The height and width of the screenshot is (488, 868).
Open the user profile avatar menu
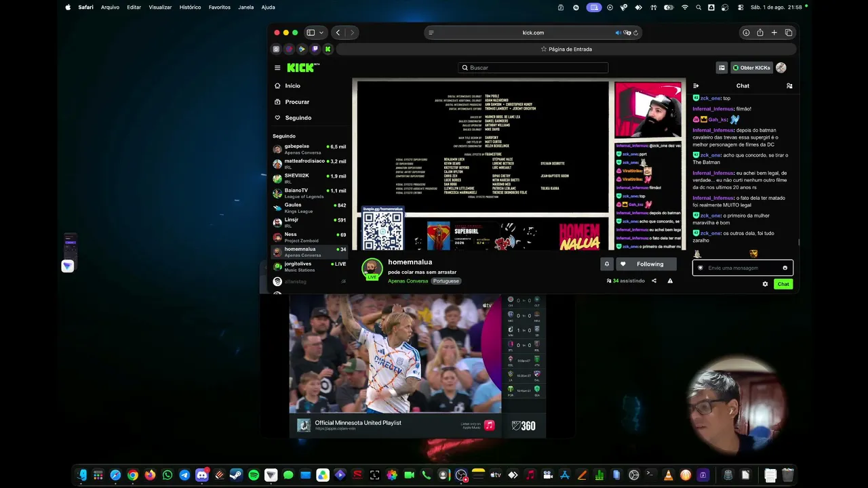click(x=781, y=68)
